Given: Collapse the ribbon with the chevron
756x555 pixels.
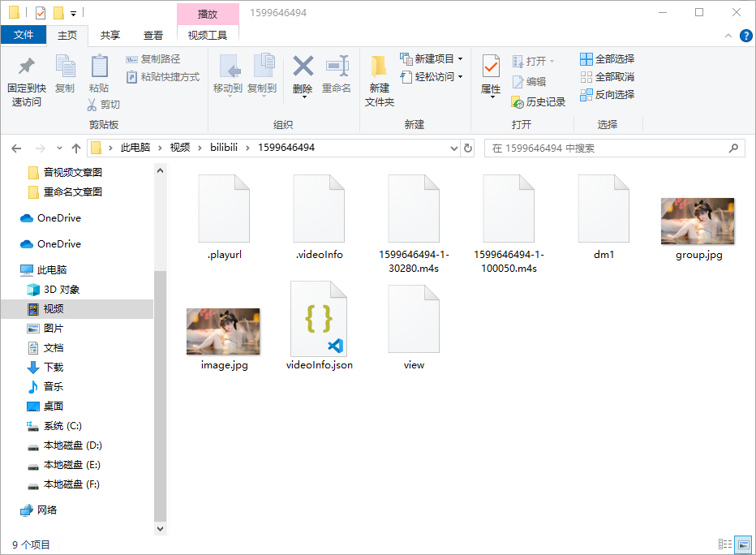Looking at the screenshot, I should coord(728,36).
